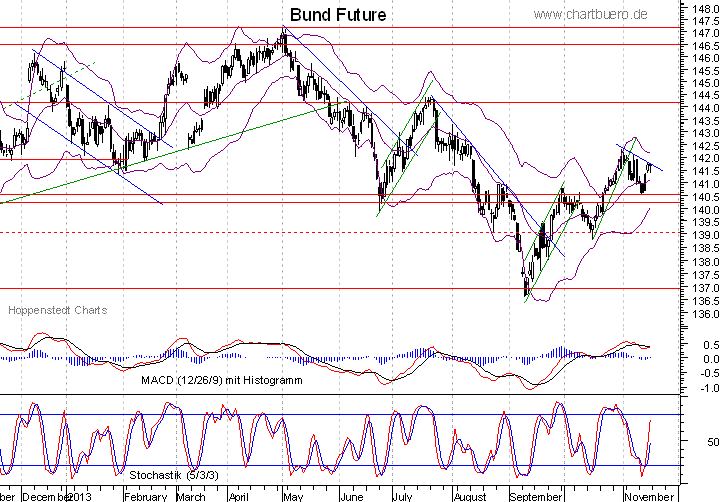
Task: Click the 2013 year label on time axis
Action: pos(79,497)
